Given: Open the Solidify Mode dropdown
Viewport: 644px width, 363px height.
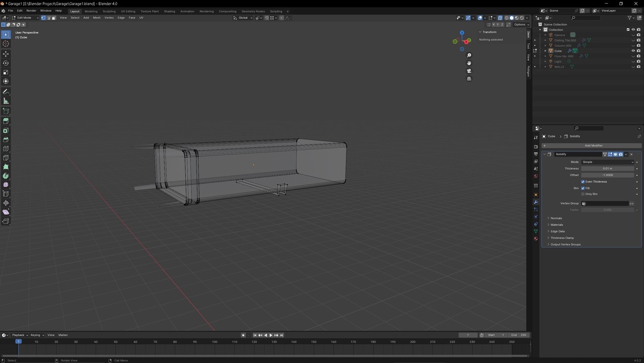Looking at the screenshot, I should point(607,162).
